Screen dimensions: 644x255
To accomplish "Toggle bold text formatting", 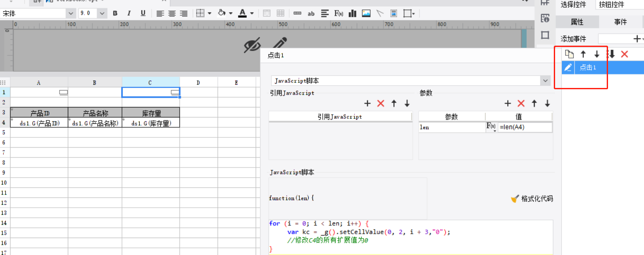I will click(x=115, y=14).
